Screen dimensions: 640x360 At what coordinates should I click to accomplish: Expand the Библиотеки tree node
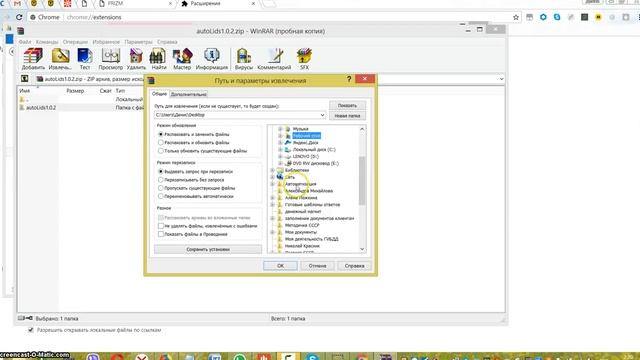(x=272, y=170)
